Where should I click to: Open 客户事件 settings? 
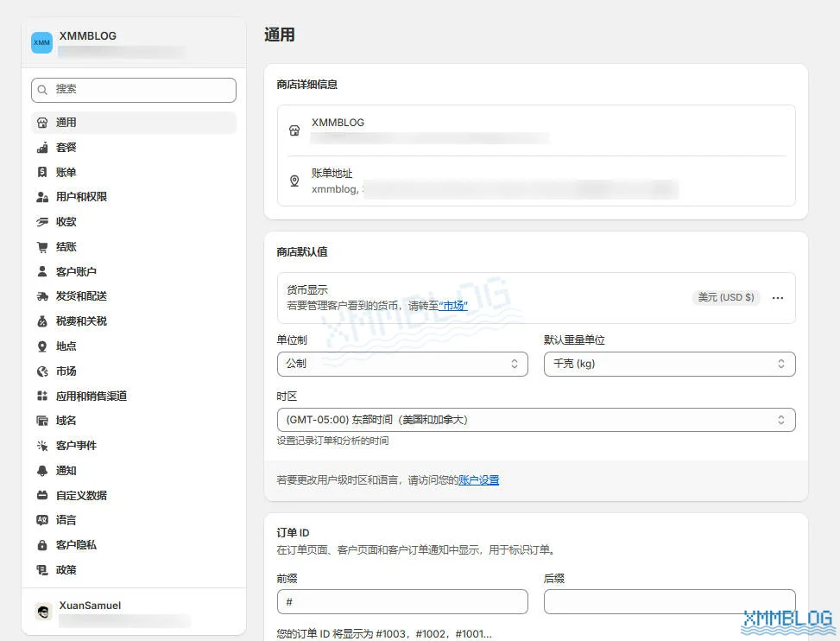134,446
